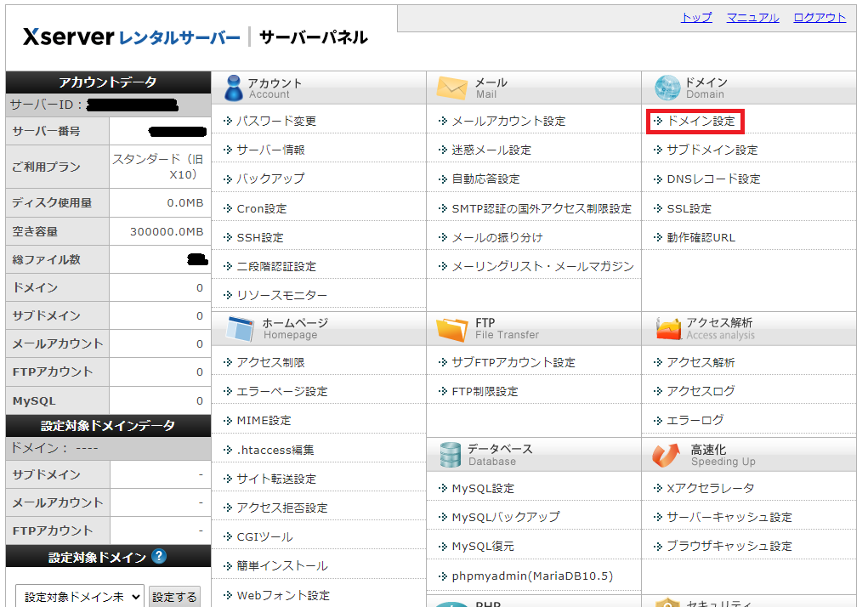Open メーリングリスト・メールマガジン
This screenshot has height=607, width=868.
pyautogui.click(x=542, y=266)
